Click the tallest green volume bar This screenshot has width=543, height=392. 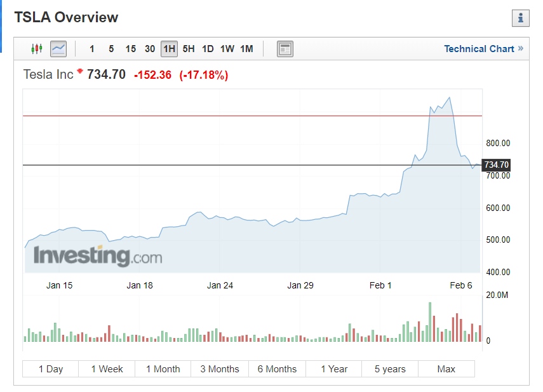coord(430,322)
